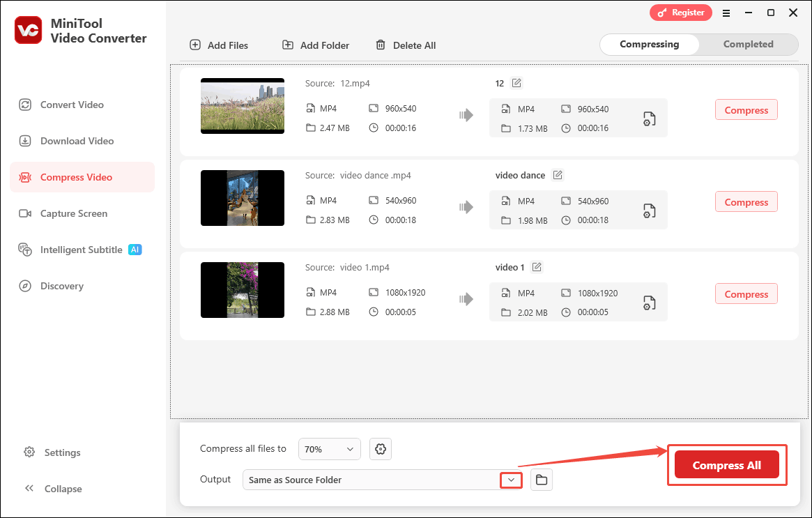Open the Discovery section

(x=25, y=285)
